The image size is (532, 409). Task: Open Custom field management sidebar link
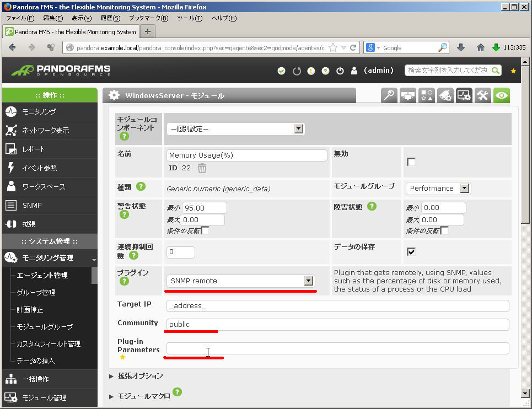tap(49, 343)
